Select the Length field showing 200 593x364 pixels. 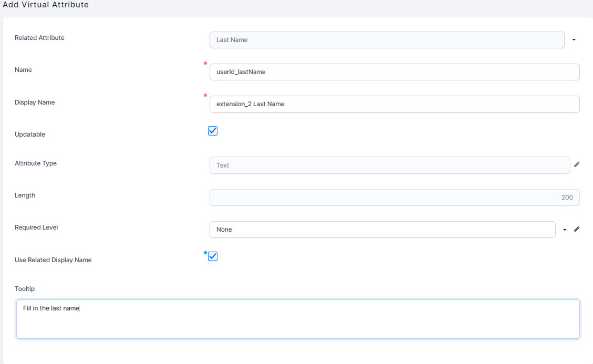coord(394,197)
